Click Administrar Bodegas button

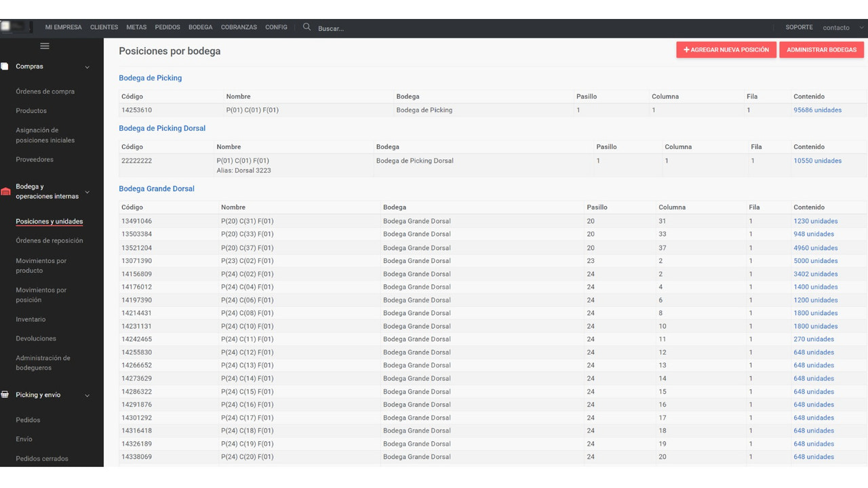coord(821,49)
